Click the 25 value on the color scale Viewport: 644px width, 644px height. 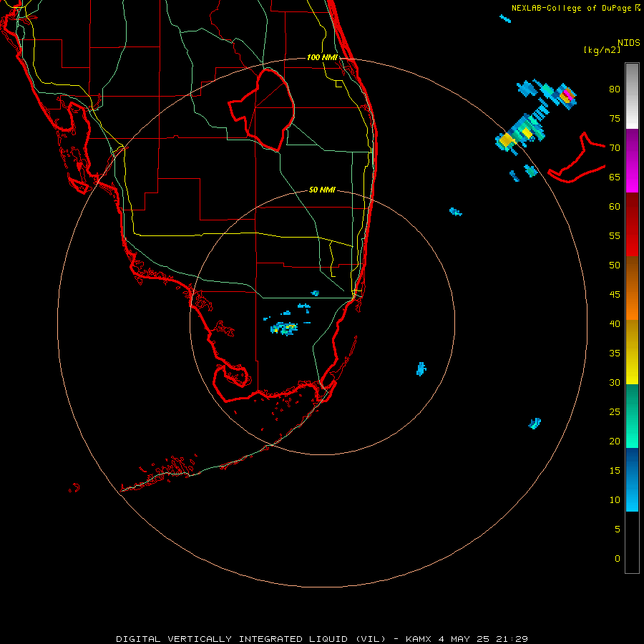click(x=615, y=412)
